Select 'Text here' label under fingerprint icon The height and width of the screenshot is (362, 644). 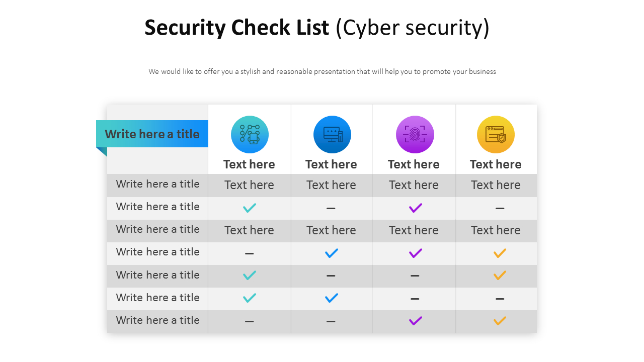tap(414, 164)
